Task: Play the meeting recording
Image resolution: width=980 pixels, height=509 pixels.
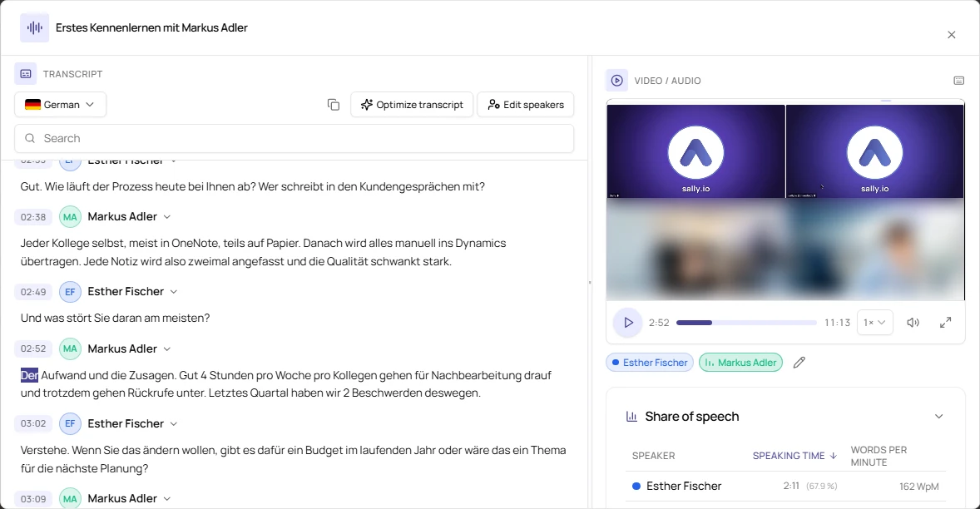Action: click(x=628, y=322)
